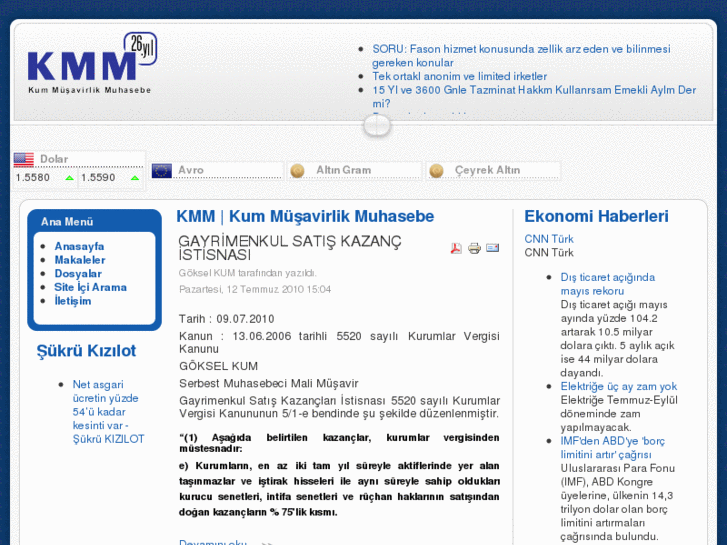
Task: Open the 15 Yl ve 3600 Gnle Tazminat link
Action: coord(534,96)
